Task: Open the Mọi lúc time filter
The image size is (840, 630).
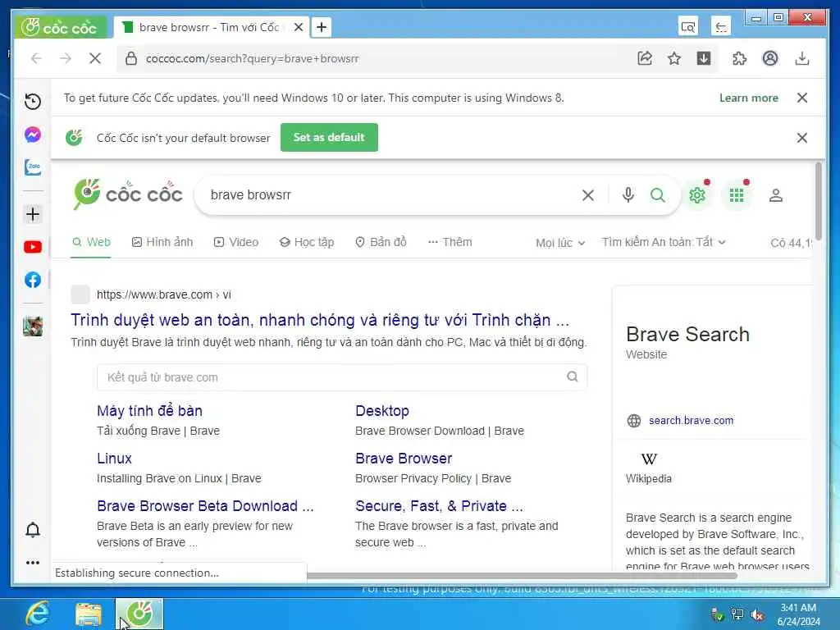Action: tap(560, 243)
